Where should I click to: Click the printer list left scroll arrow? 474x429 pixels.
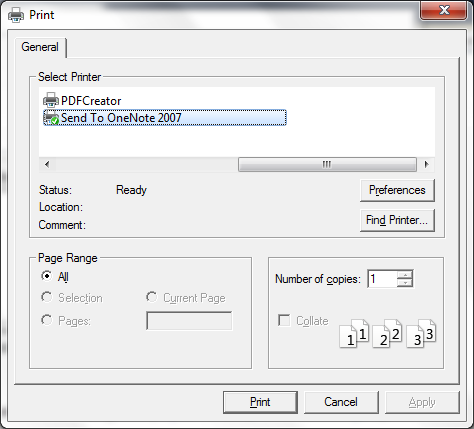[x=47, y=164]
